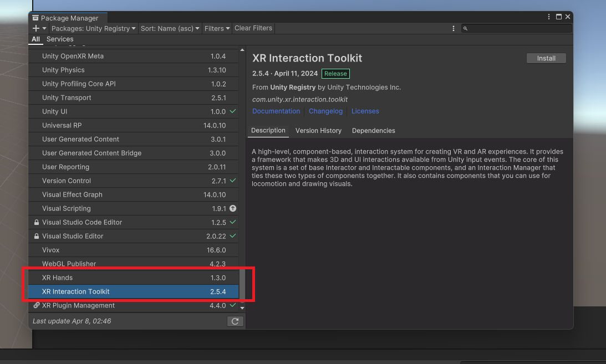The image size is (606, 364).
Task: Select User Generated Content Bridge package
Action: pos(133,153)
